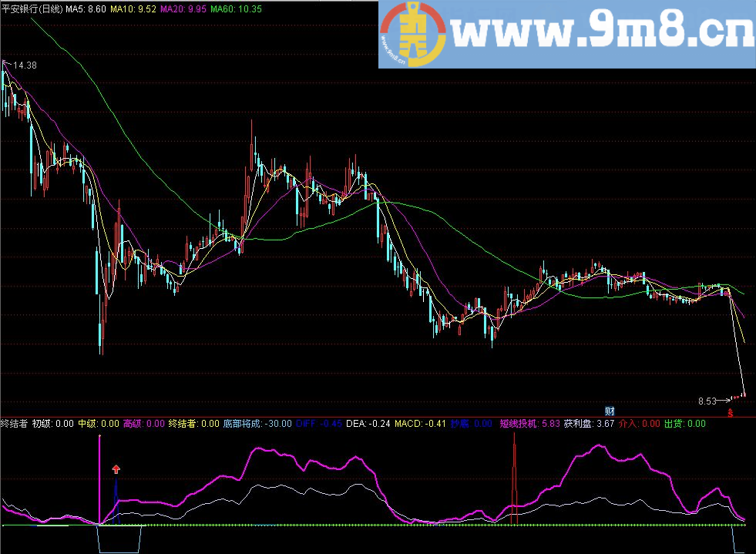Click the MACD: -0.41 value
Viewport: 756px width, 554px height.
click(x=421, y=424)
